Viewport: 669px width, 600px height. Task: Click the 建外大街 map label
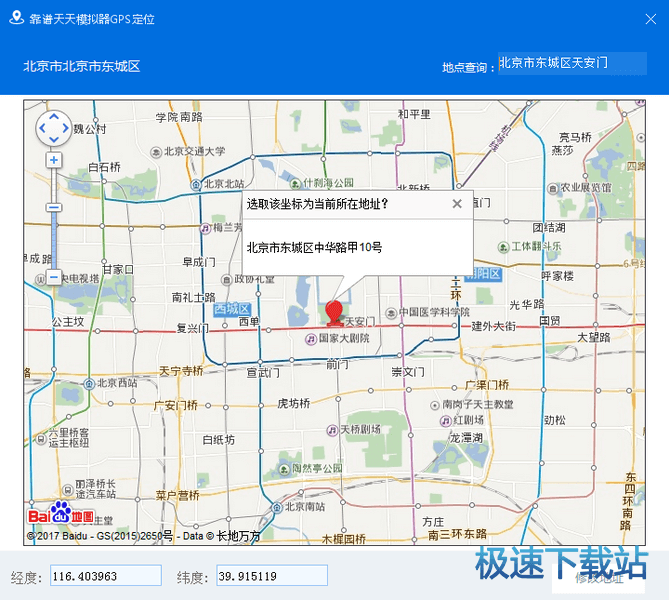[x=494, y=326]
